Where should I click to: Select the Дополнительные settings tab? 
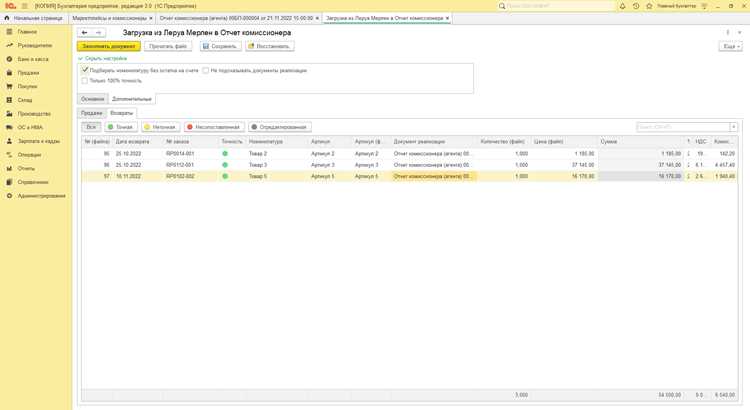tap(132, 99)
